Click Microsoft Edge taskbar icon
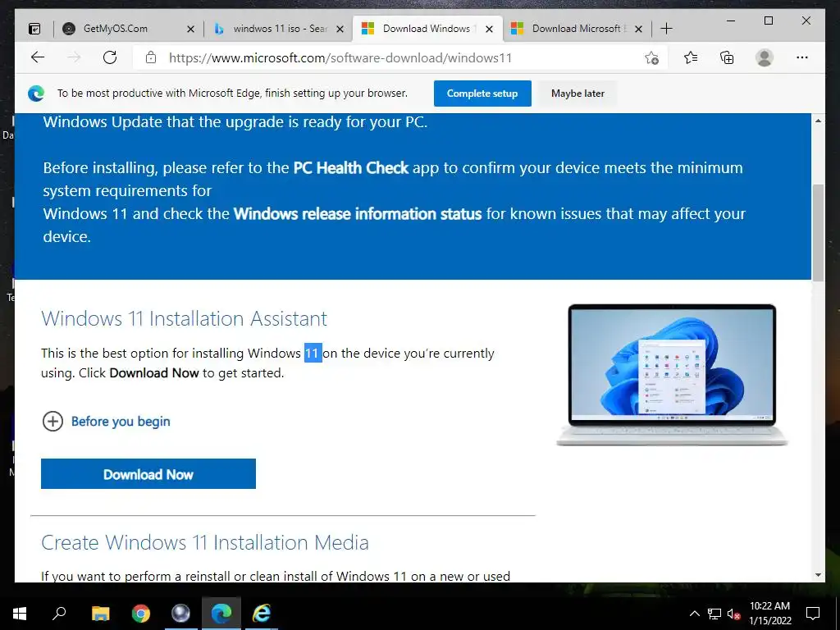 point(221,613)
